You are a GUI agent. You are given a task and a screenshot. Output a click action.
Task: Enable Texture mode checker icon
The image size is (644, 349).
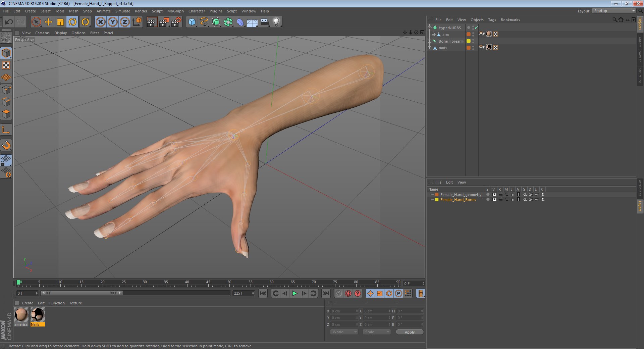[x=6, y=65]
